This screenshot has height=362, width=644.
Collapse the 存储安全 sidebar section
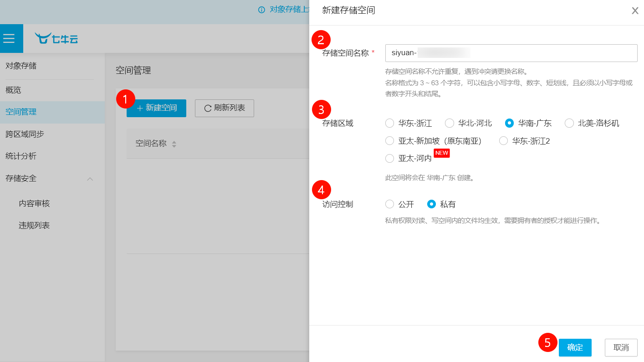pos(90,179)
